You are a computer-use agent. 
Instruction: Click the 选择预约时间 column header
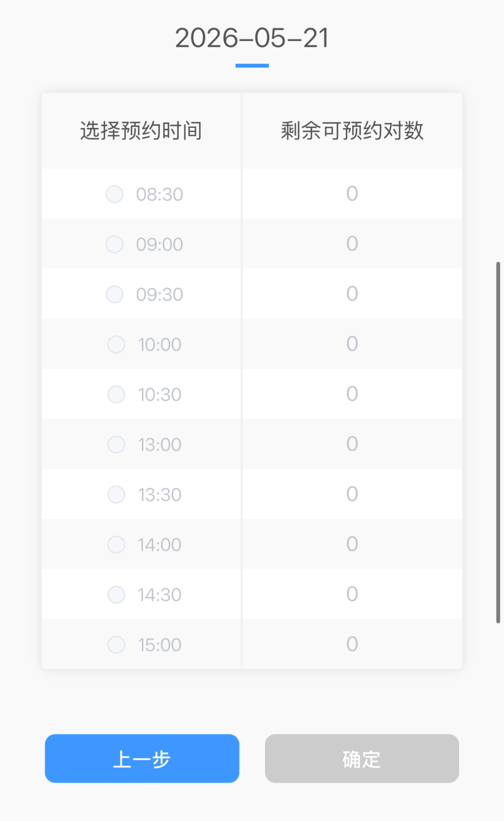click(141, 131)
